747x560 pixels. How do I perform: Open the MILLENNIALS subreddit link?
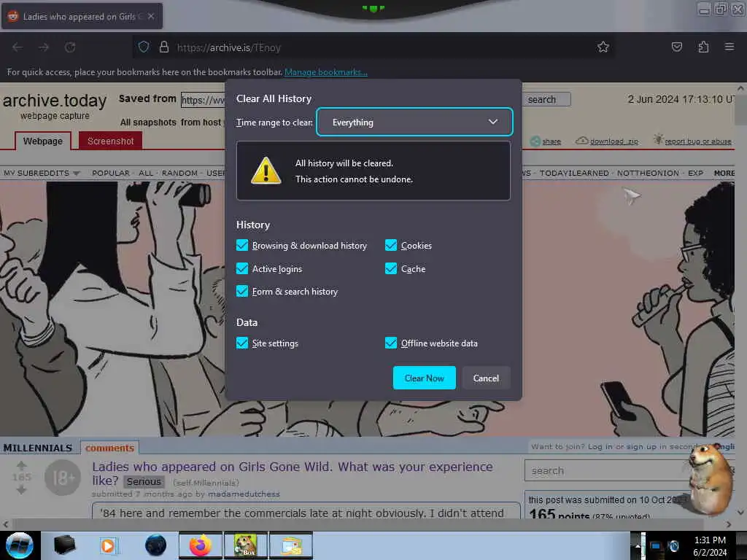tap(38, 448)
